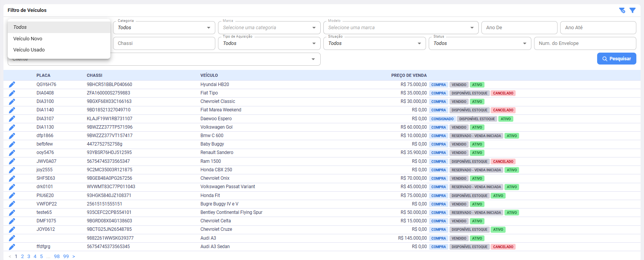This screenshot has width=644, height=260.
Task: Edit the Fiat Marea Weekend row
Action: pos(12,110)
